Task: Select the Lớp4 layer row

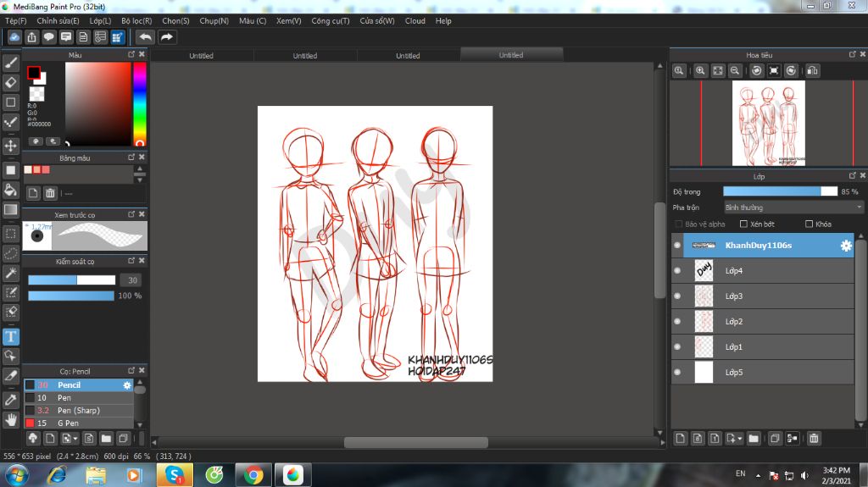Action: click(763, 271)
